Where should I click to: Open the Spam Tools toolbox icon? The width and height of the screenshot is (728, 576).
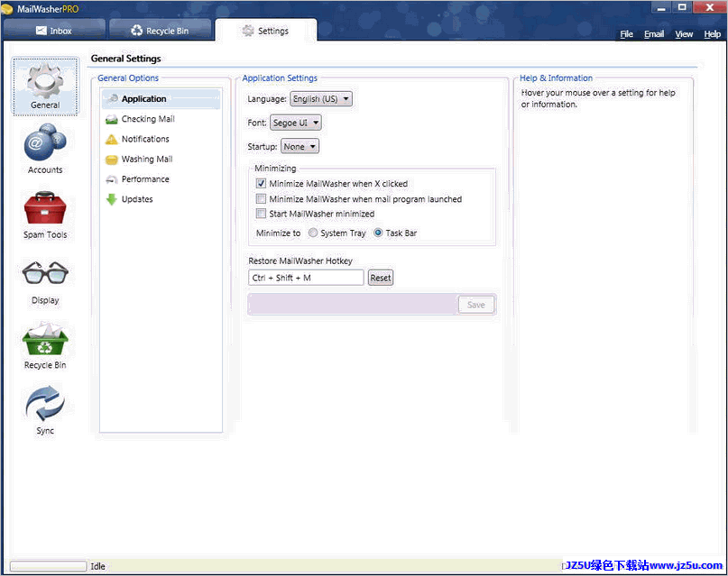[45, 208]
